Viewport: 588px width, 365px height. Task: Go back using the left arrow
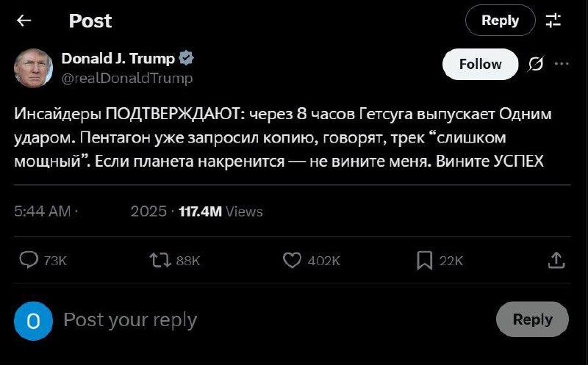click(x=24, y=21)
